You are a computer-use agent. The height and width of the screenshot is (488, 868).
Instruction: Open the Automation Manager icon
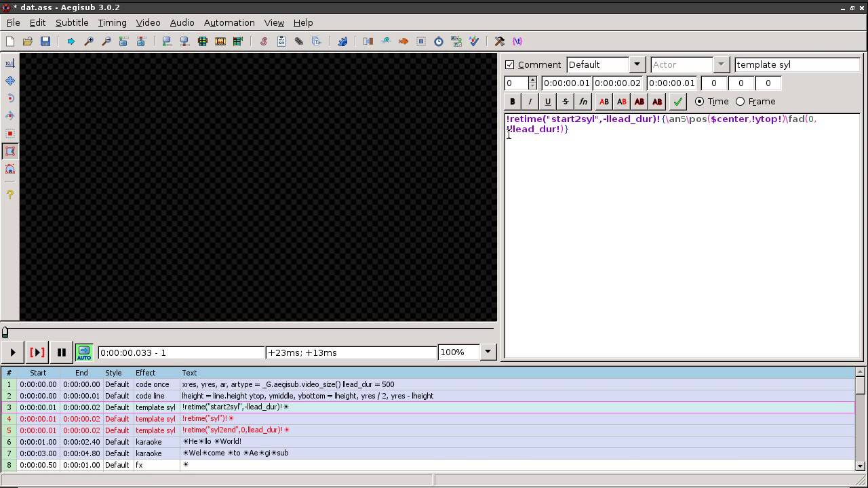click(342, 41)
